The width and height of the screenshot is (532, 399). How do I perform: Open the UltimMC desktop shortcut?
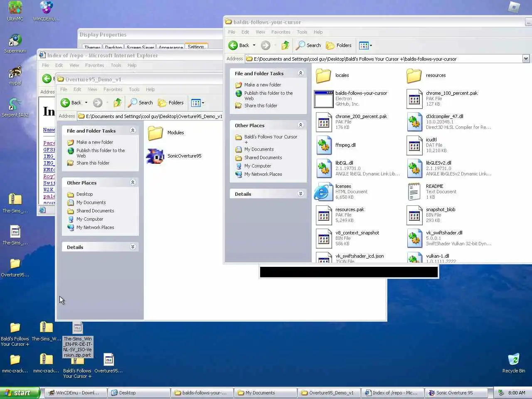tap(15, 11)
